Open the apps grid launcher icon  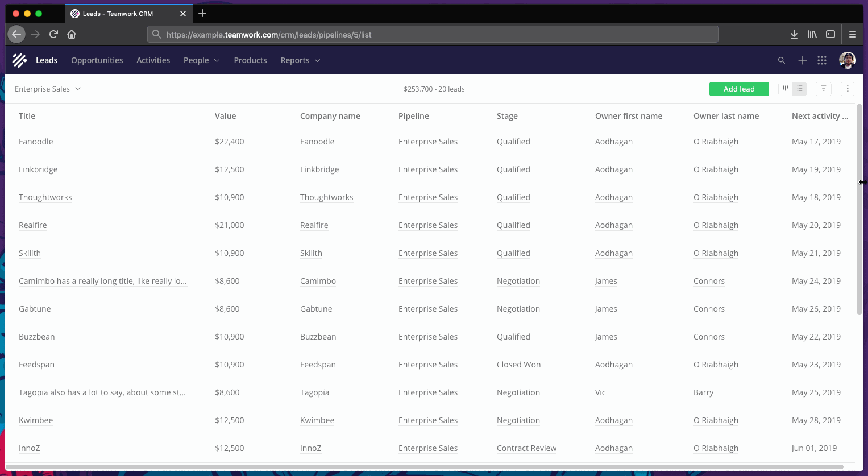point(821,60)
